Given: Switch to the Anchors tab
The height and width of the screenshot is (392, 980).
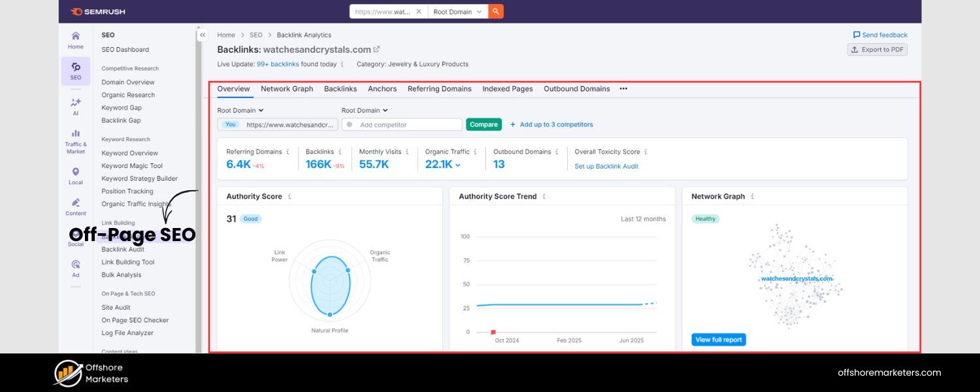Looking at the screenshot, I should [x=382, y=89].
